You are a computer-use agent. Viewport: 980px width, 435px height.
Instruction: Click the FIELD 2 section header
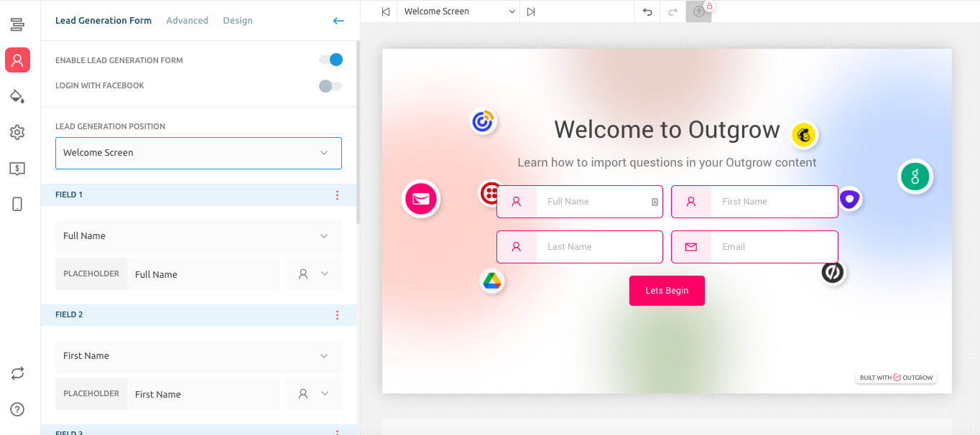[x=198, y=315]
